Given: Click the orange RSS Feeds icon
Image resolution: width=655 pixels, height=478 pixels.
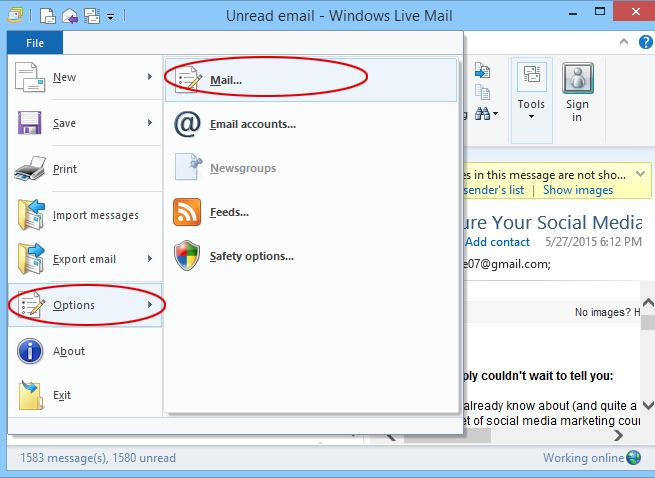Looking at the screenshot, I should [187, 212].
